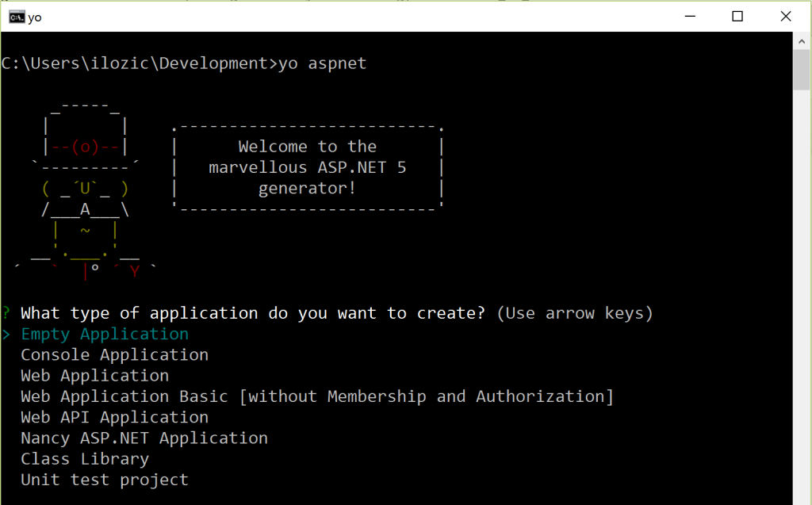812x505 pixels.
Task: Click the application type question prompt
Action: pyautogui.click(x=253, y=313)
